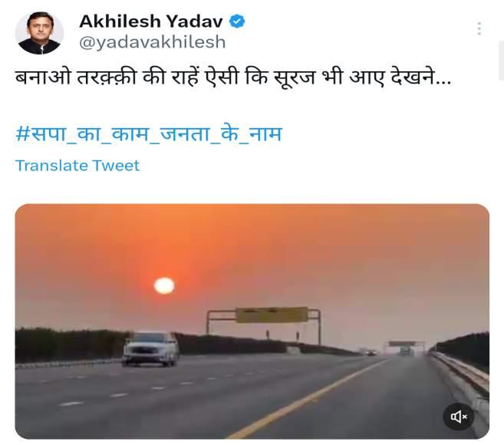Click the bright sun in the video
504x445 pixels.
pyautogui.click(x=164, y=285)
